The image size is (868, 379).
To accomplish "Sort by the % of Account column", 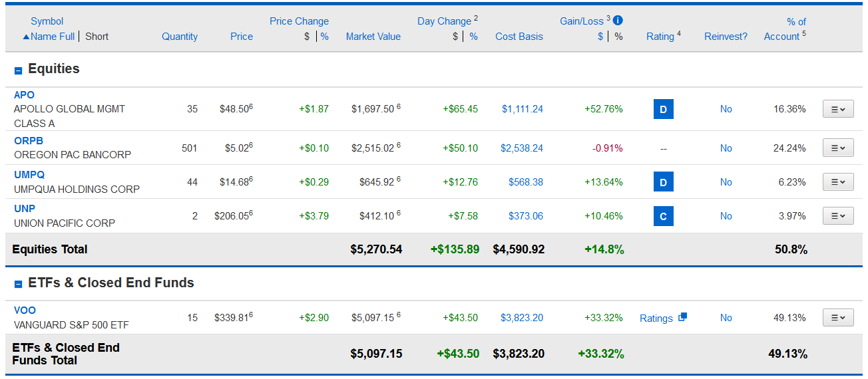I will (x=785, y=29).
